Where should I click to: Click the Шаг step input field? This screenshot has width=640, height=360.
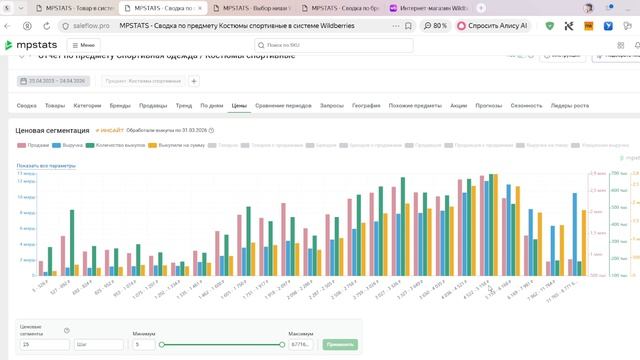99,344
